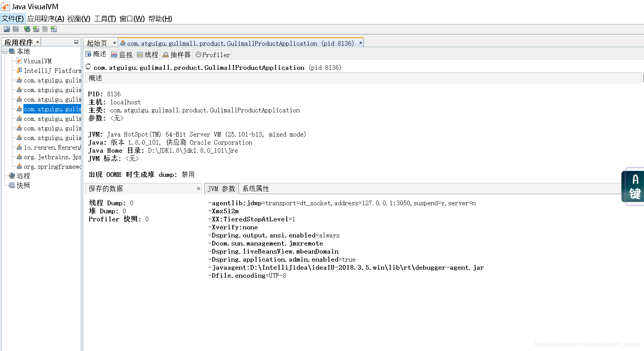644x351 pixels.
Task: Click the Java icon of org.springframework row
Action: pos(19,166)
